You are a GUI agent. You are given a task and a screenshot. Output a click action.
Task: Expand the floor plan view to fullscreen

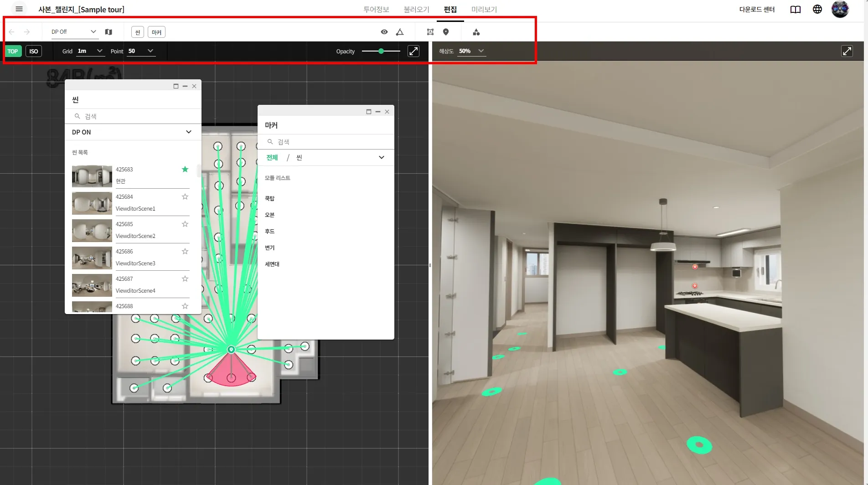coord(413,51)
